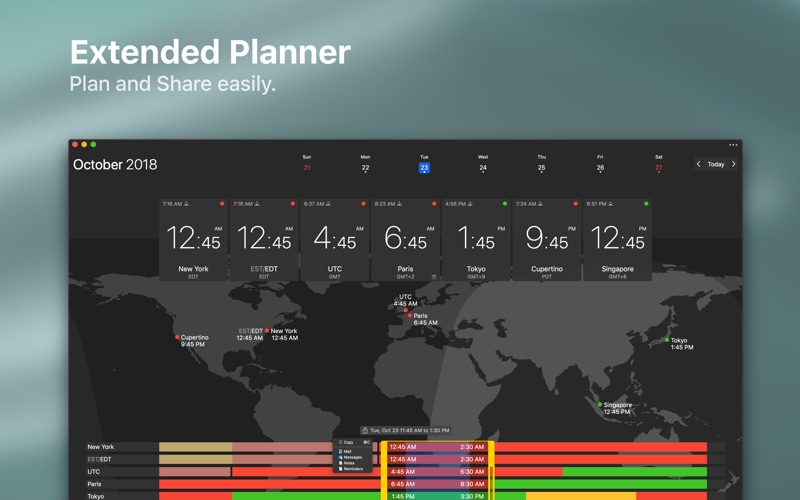Click the sunset icon on Tokyo card

pyautogui.click(x=470, y=204)
